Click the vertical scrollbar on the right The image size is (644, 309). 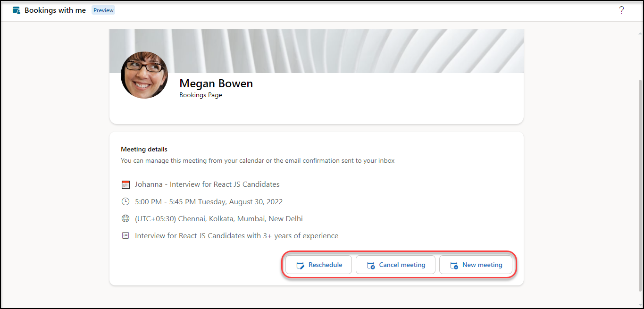pyautogui.click(x=640, y=184)
